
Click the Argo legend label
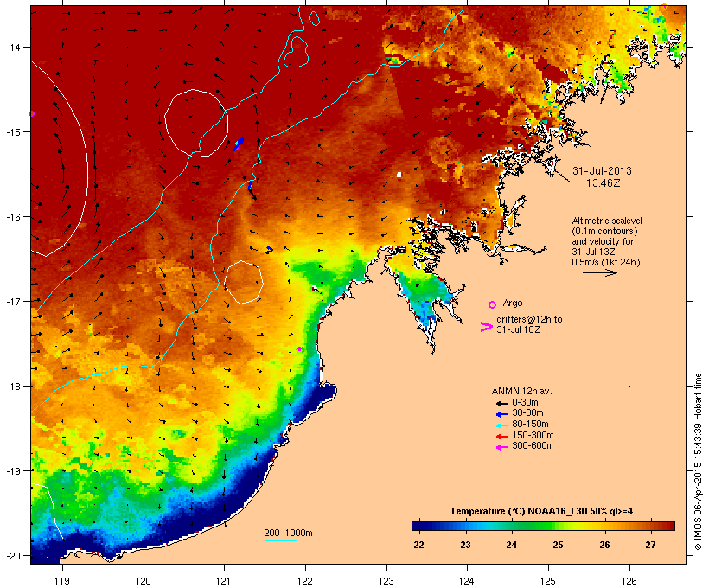(513, 303)
